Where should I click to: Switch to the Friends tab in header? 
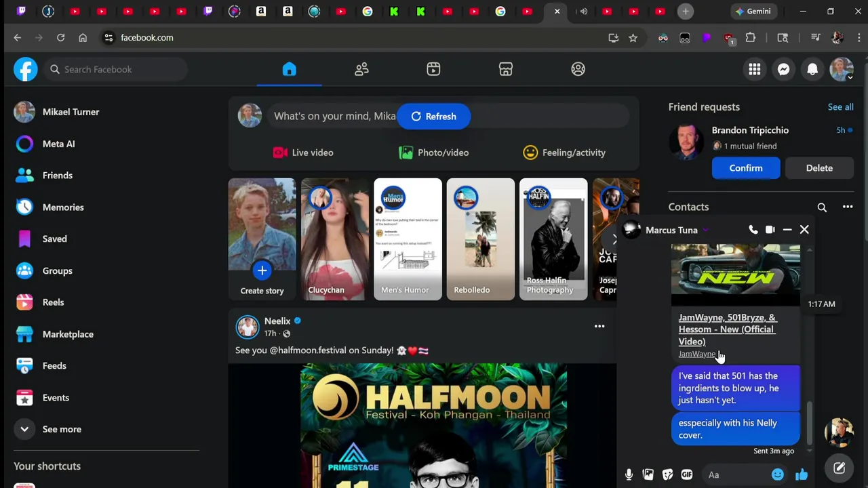(x=361, y=69)
